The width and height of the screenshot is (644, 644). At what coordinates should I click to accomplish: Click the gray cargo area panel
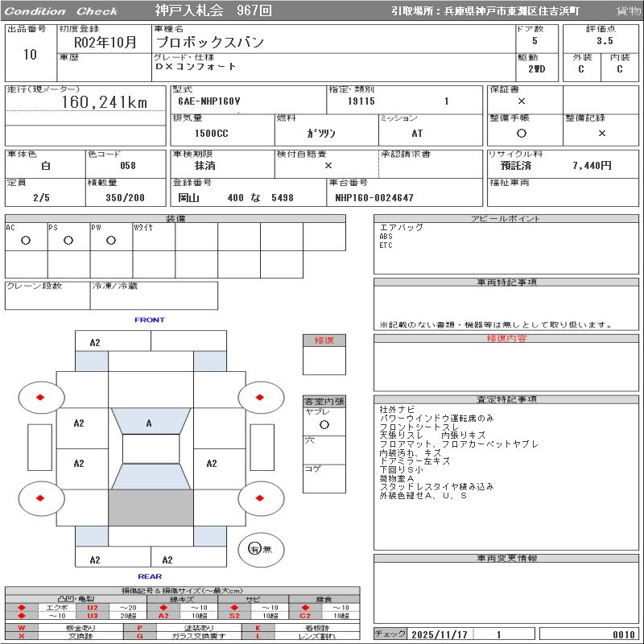[151, 507]
